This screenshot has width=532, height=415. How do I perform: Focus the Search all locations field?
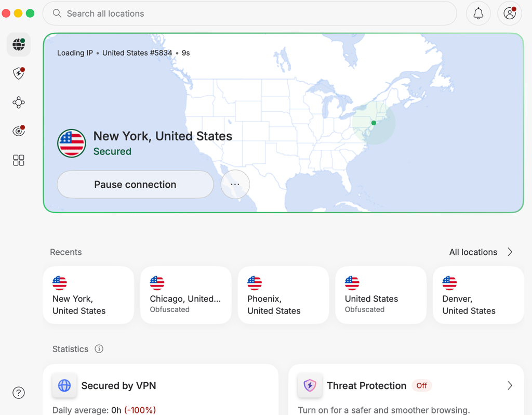(x=250, y=14)
